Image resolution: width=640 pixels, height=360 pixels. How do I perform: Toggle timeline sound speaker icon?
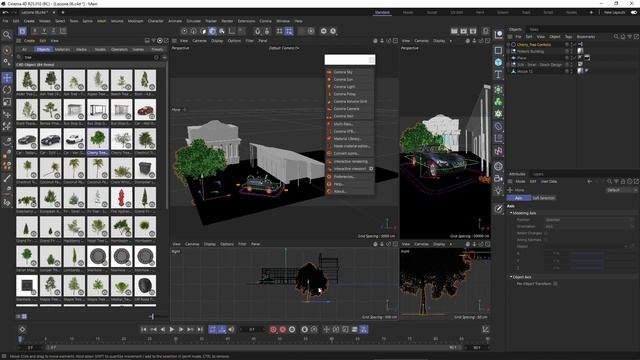click(231, 329)
